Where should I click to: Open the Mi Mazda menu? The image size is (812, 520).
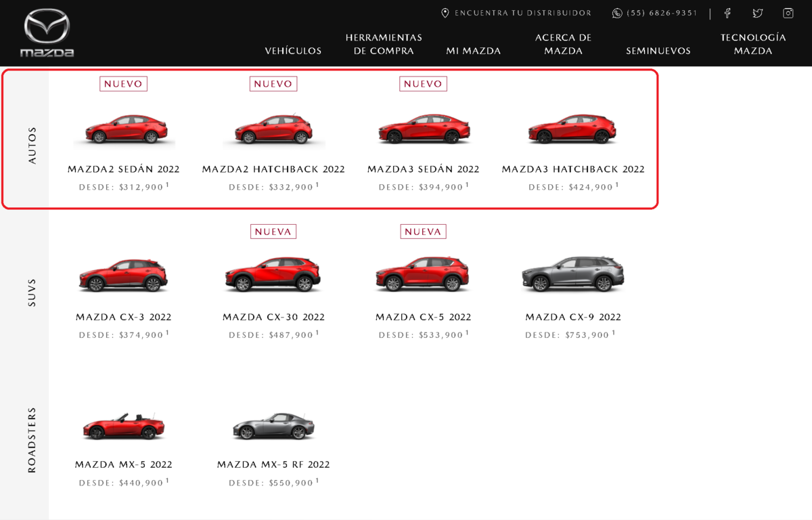[474, 51]
